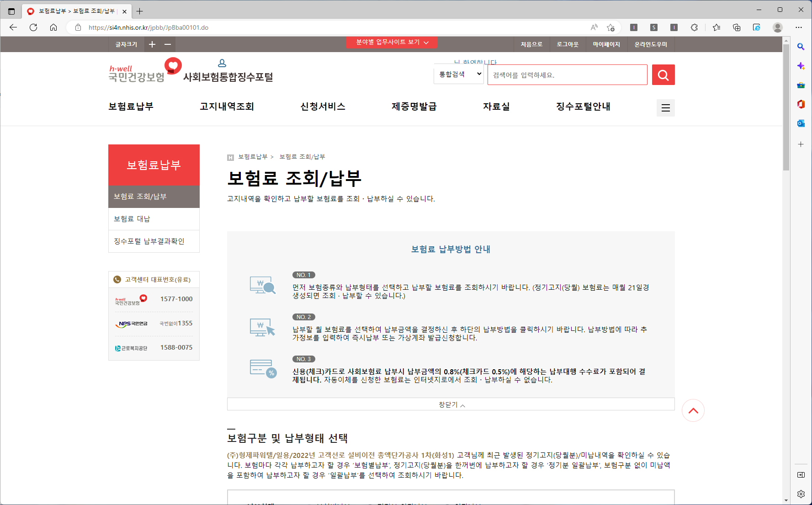Click the scroll-to-top arrow button
The image size is (812, 505).
[693, 410]
